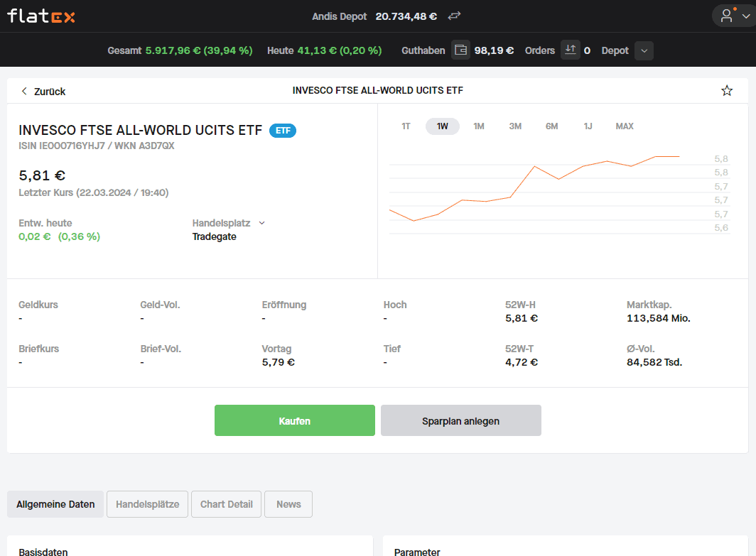Click the Eröffnung label
This screenshot has width=756, height=556.
point(284,305)
